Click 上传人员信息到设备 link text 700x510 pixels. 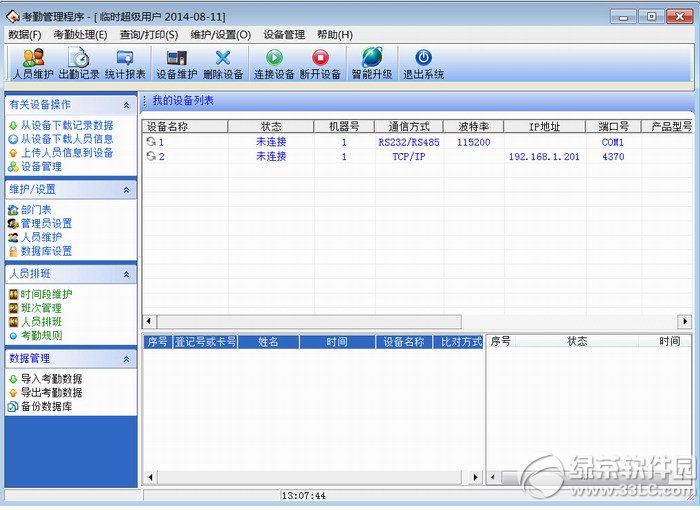click(x=67, y=153)
